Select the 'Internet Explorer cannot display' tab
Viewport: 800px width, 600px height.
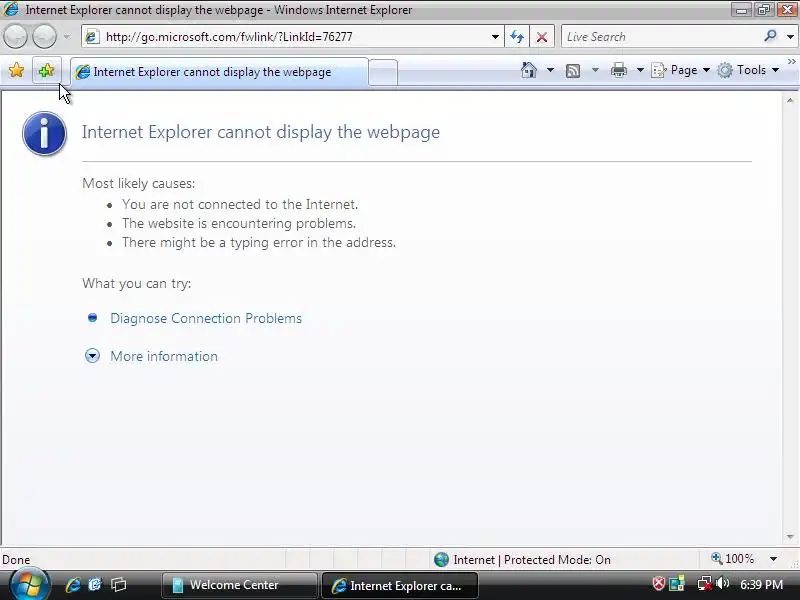(x=218, y=72)
